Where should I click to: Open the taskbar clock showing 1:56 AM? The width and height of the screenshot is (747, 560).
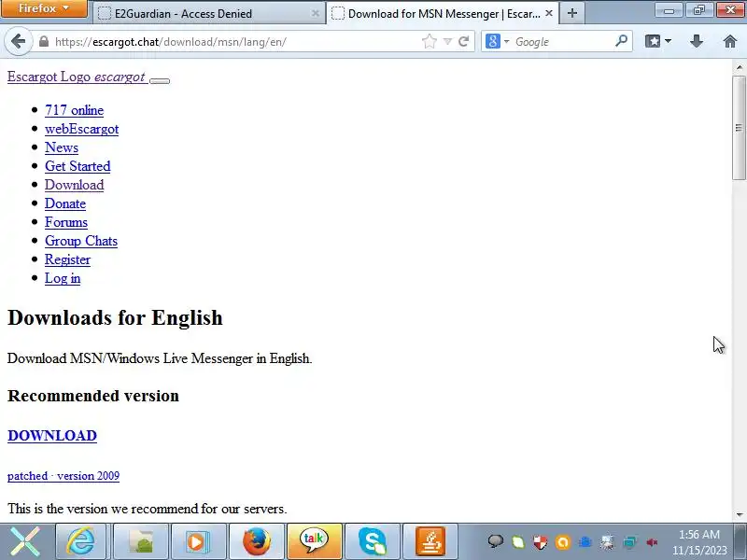click(699, 542)
